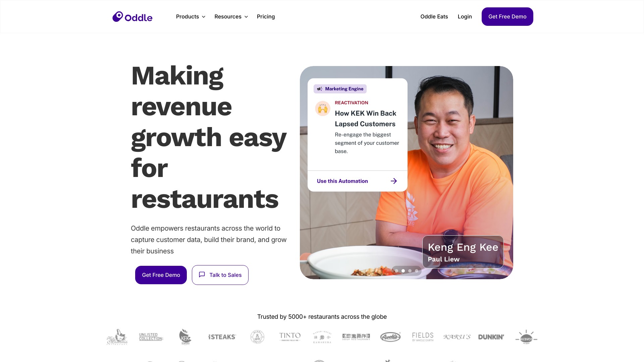Screen dimensions: 644x362
Task: Click the Login link
Action: coord(465,16)
